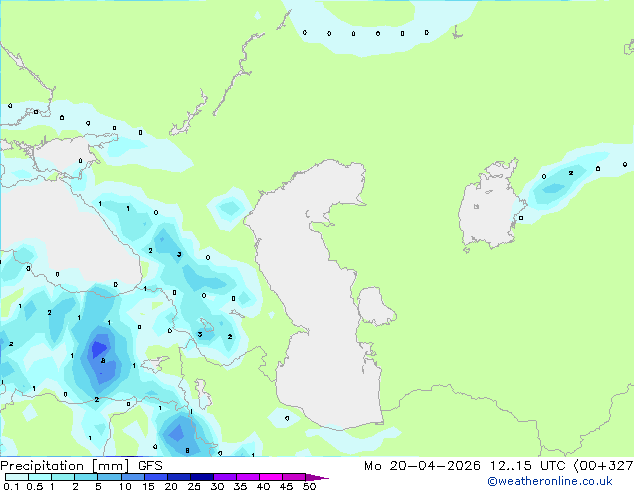This screenshot has height=490, width=634.
Task: Click the time "12..15 UTC"
Action: pyautogui.click(x=528, y=466)
